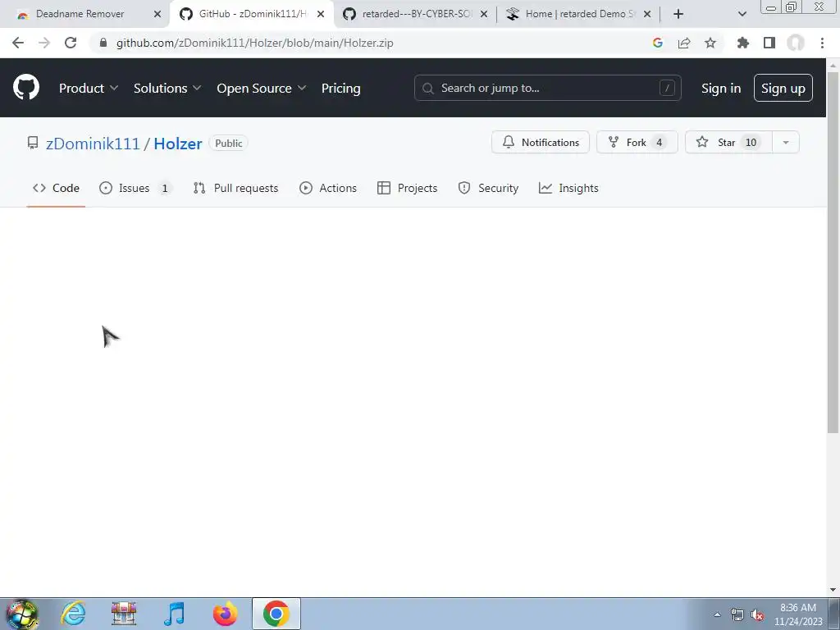Click the Sign up button
The width and height of the screenshot is (840, 630).
pyautogui.click(x=783, y=88)
